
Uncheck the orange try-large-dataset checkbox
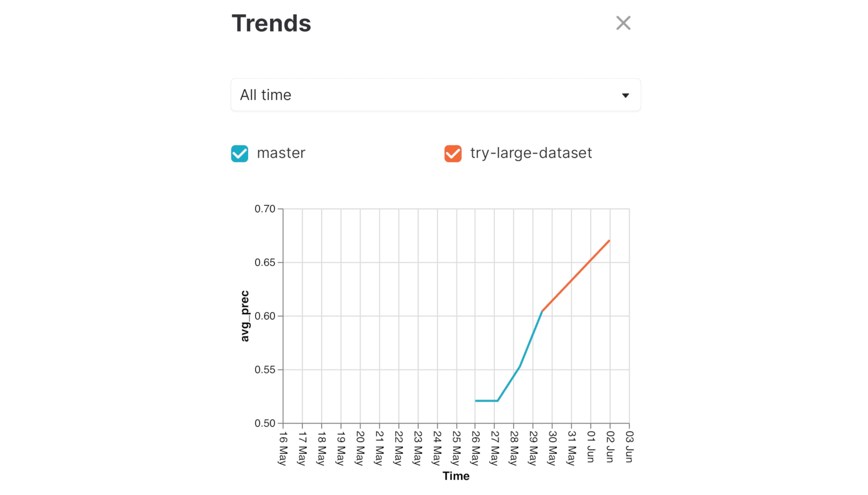click(453, 154)
